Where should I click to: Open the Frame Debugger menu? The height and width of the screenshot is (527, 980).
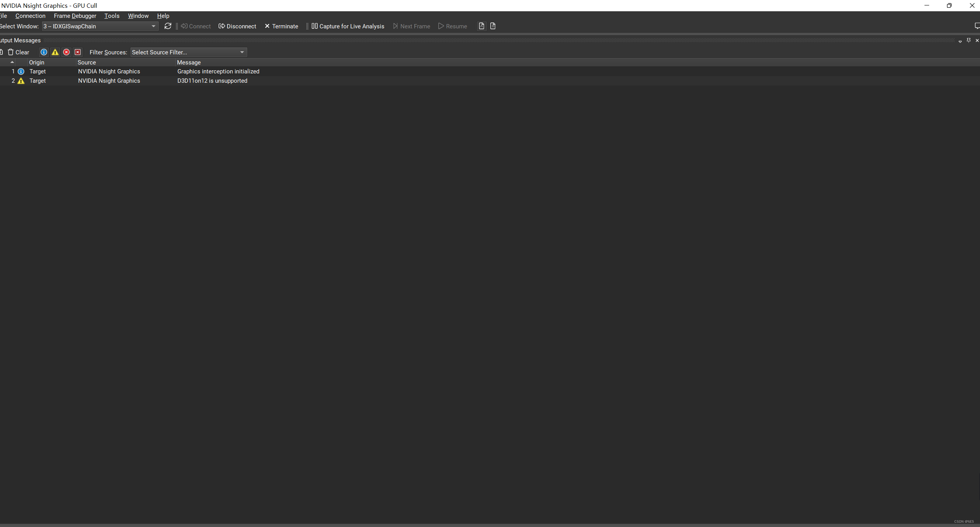[x=75, y=16]
